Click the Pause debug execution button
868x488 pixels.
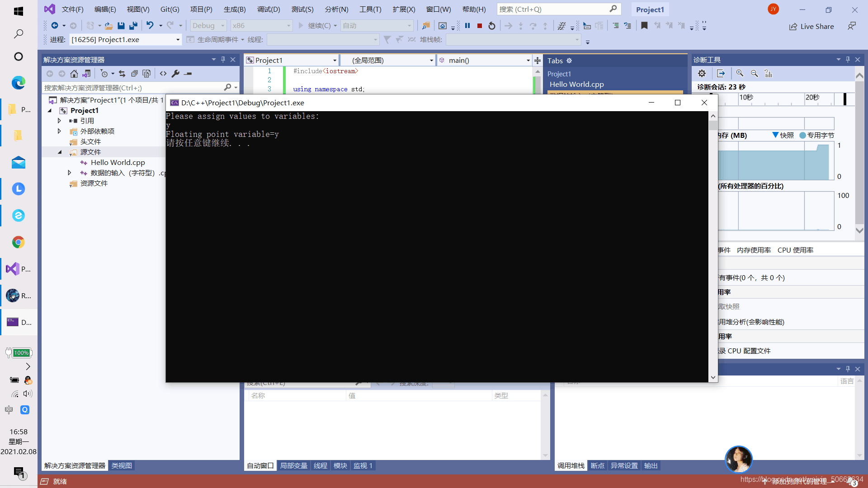click(x=467, y=25)
